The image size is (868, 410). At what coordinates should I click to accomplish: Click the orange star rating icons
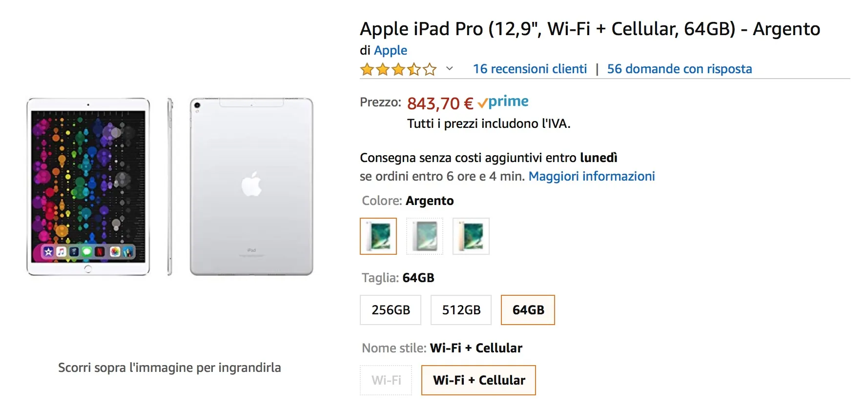[398, 69]
